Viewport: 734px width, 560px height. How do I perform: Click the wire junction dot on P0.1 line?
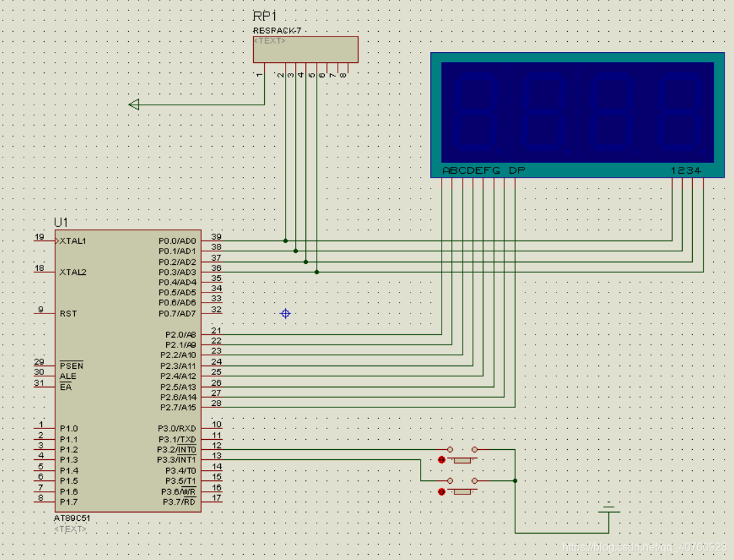295,251
